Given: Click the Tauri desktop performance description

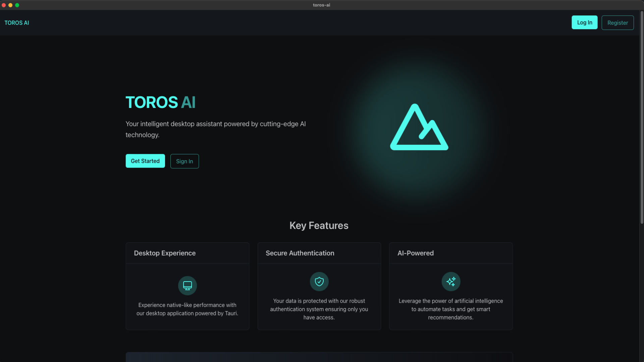Looking at the screenshot, I should [187, 309].
